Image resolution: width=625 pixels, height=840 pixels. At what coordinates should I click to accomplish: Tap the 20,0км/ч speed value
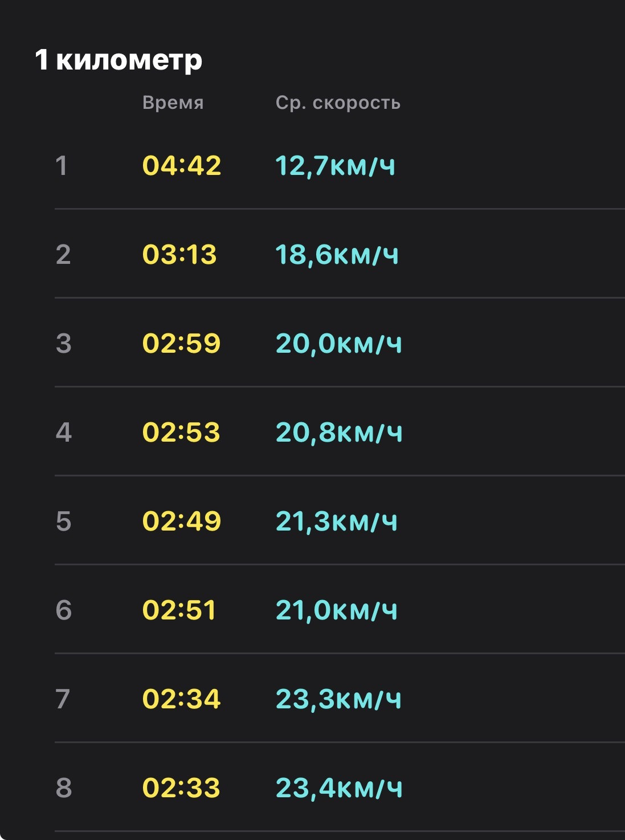(x=338, y=344)
